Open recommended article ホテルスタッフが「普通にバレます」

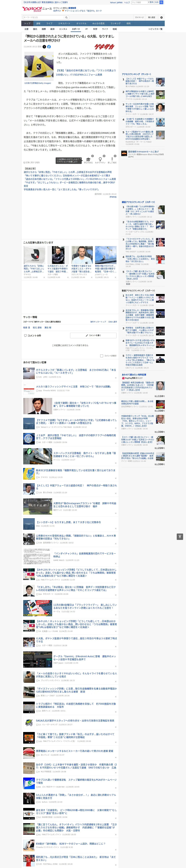click(x=76, y=371)
